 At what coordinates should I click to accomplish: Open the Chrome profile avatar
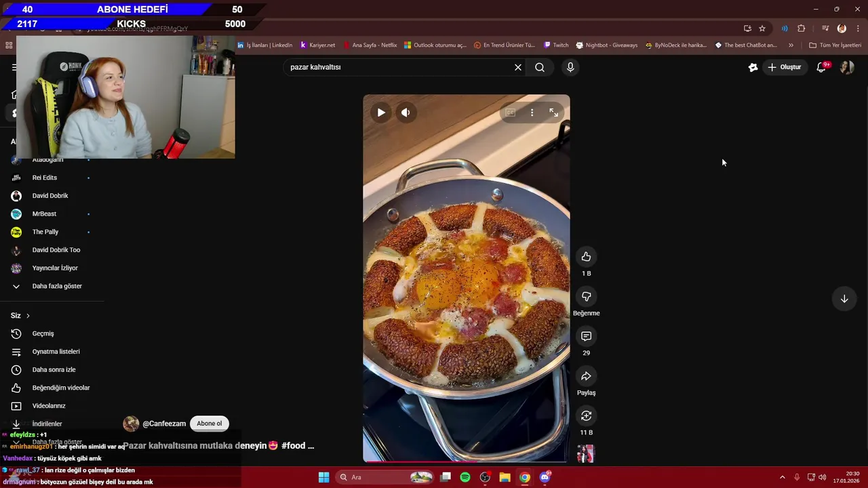tap(842, 28)
